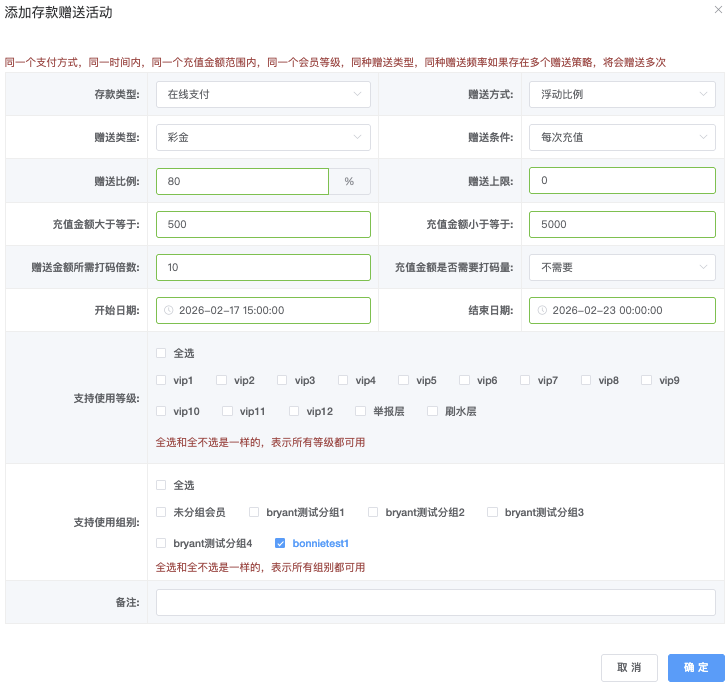This screenshot has height=684, width=728.
Task: Open 充值金额是否需要打码量 dropdown
Action: [x=622, y=268]
